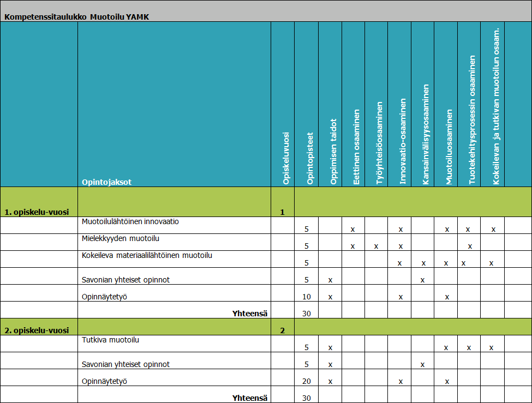Select the Muotoilulähtöinen innovaatio course cell
532x403 pixels.
130,222
